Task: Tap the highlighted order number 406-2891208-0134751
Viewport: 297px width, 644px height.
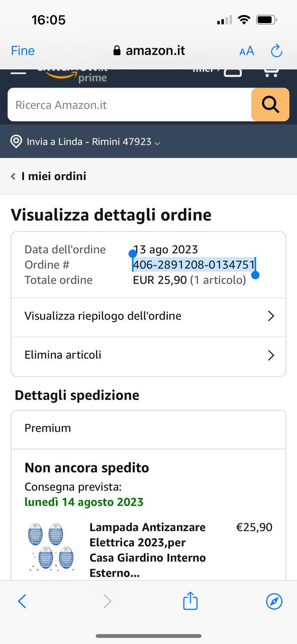Action: click(x=194, y=265)
